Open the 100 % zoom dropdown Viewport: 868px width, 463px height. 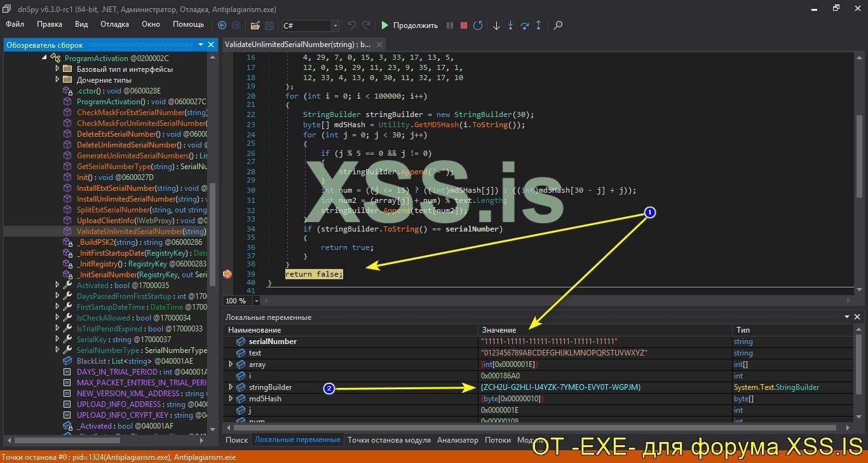(256, 301)
